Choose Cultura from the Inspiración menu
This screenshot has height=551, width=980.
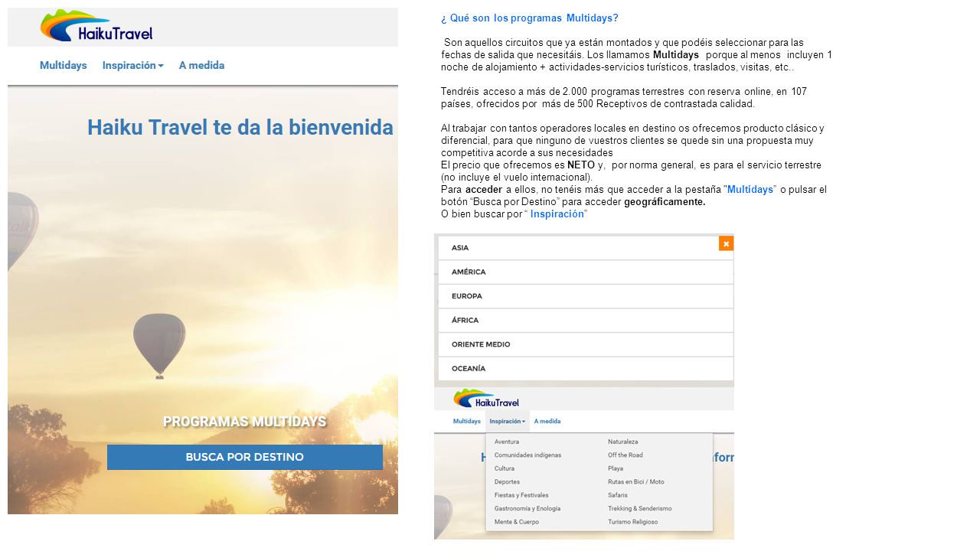coord(505,468)
